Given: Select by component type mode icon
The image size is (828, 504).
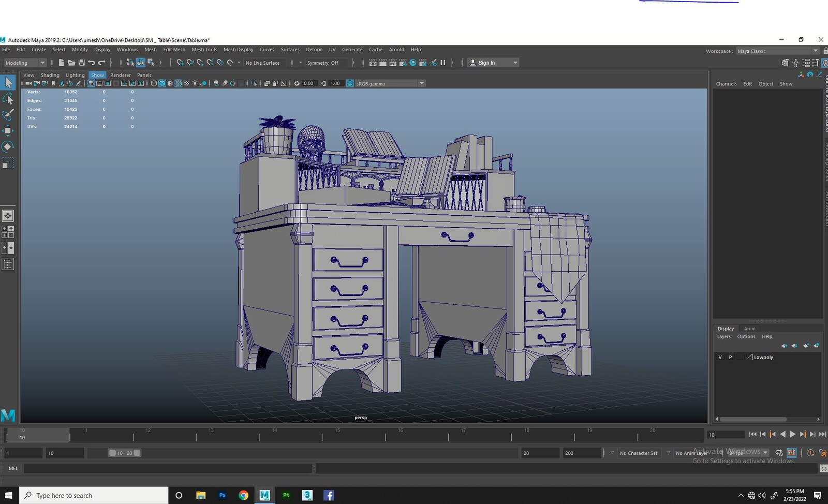Looking at the screenshot, I should (151, 63).
